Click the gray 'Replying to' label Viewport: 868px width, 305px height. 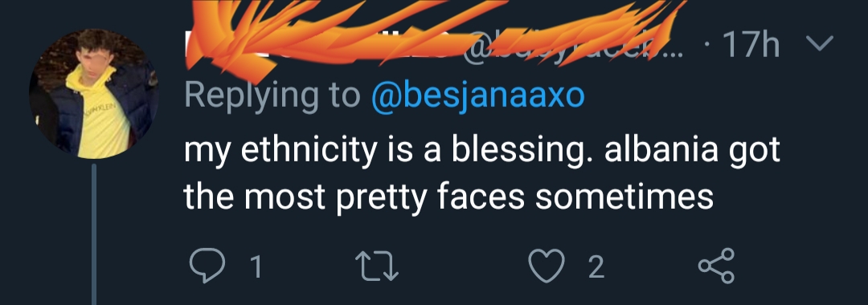coord(272,97)
